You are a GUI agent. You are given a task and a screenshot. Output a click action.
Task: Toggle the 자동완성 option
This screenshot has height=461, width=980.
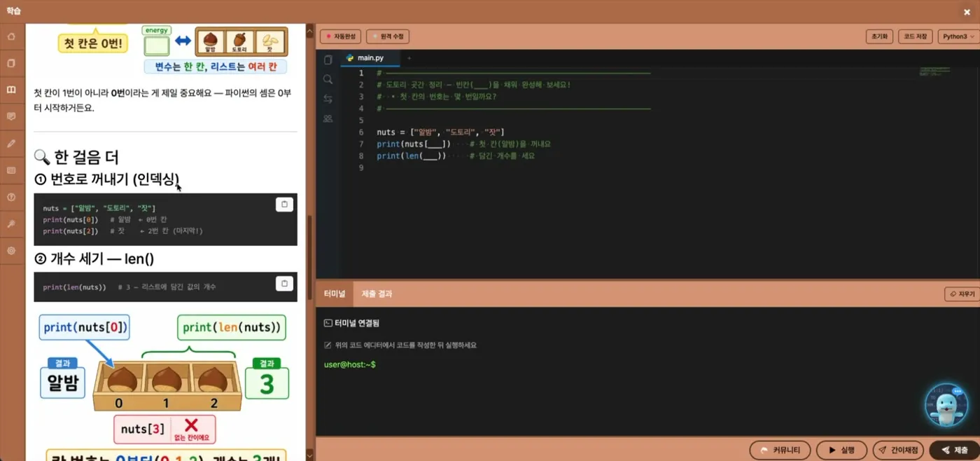click(341, 36)
